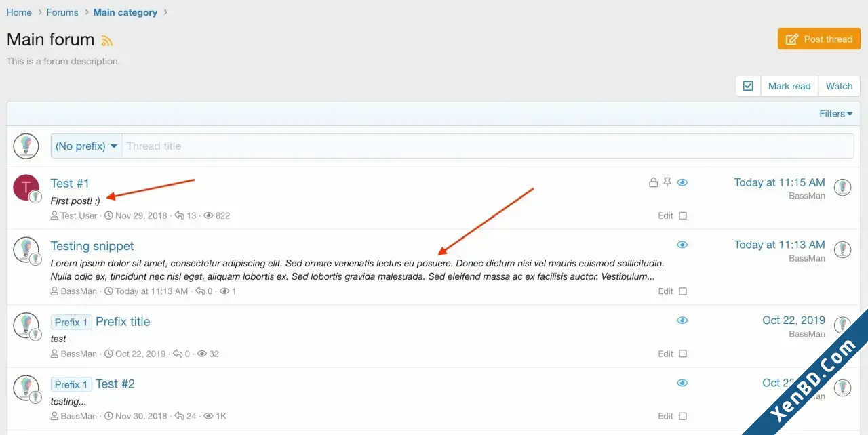Click the 'First post! :)' snippet text
Screen dimensions: 868x435
tap(75, 201)
